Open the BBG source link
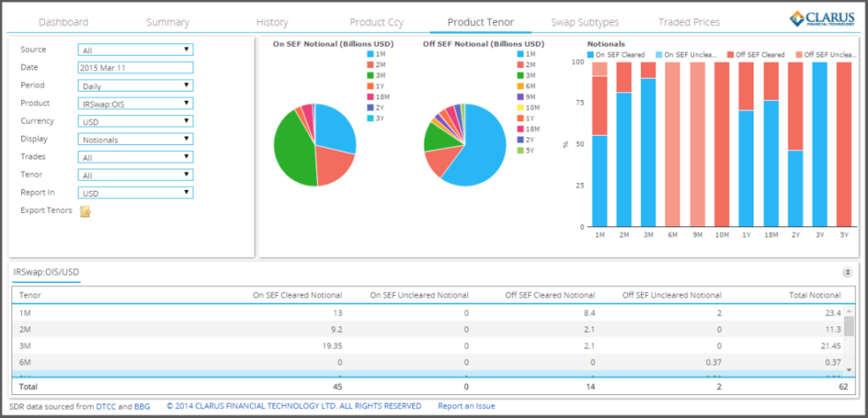868x418 pixels. [x=142, y=406]
